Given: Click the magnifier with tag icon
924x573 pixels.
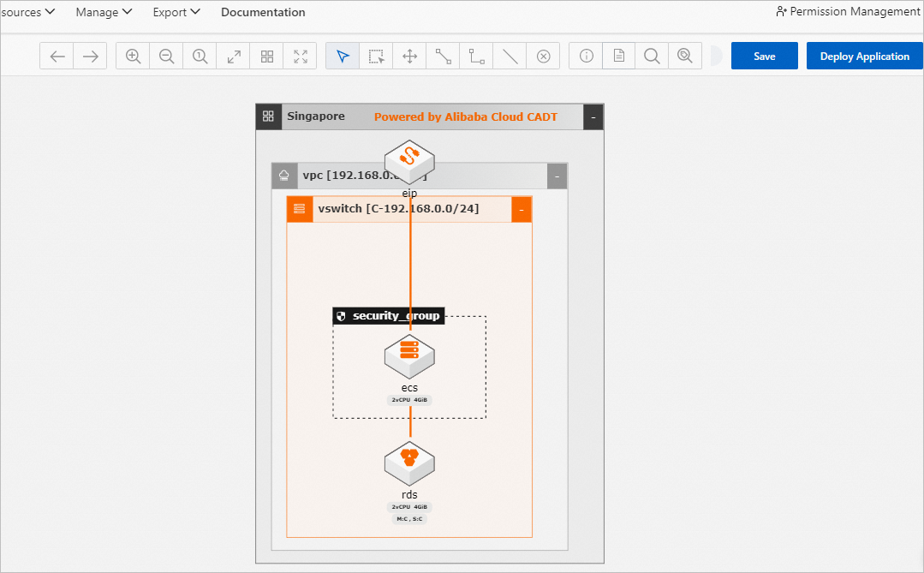Looking at the screenshot, I should [x=685, y=56].
